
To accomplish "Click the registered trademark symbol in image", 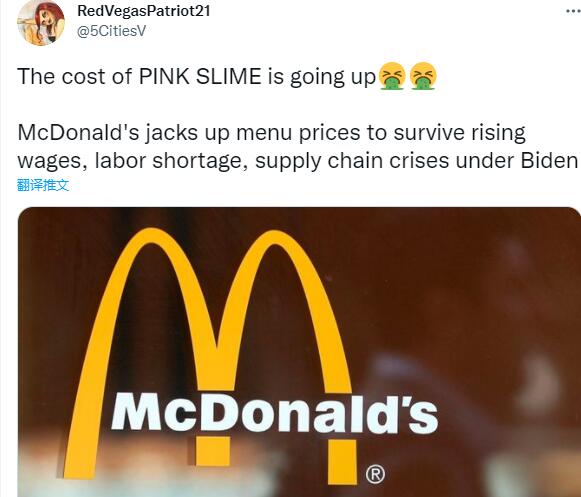I will click(375, 474).
